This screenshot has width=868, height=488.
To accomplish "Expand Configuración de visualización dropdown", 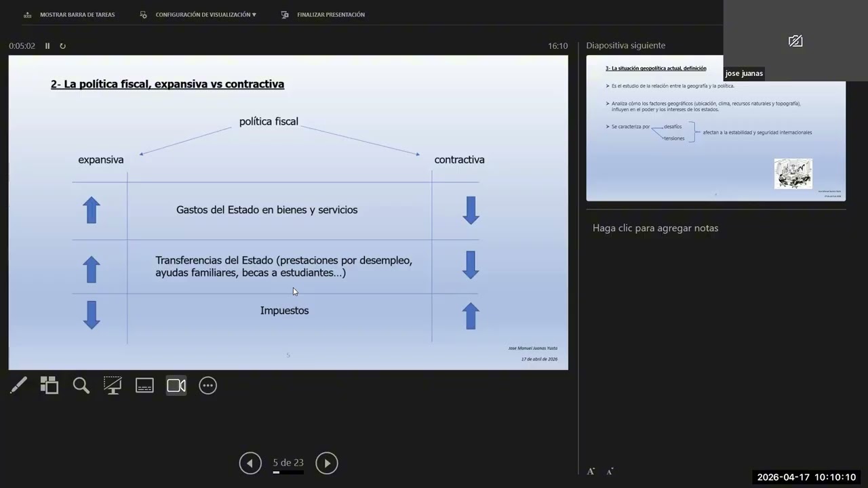I will click(x=198, y=15).
